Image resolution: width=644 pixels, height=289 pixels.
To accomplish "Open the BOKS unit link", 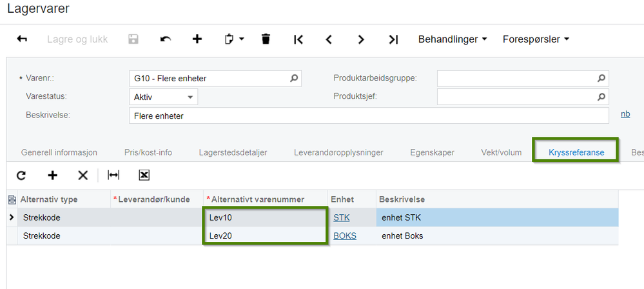I will pos(345,236).
